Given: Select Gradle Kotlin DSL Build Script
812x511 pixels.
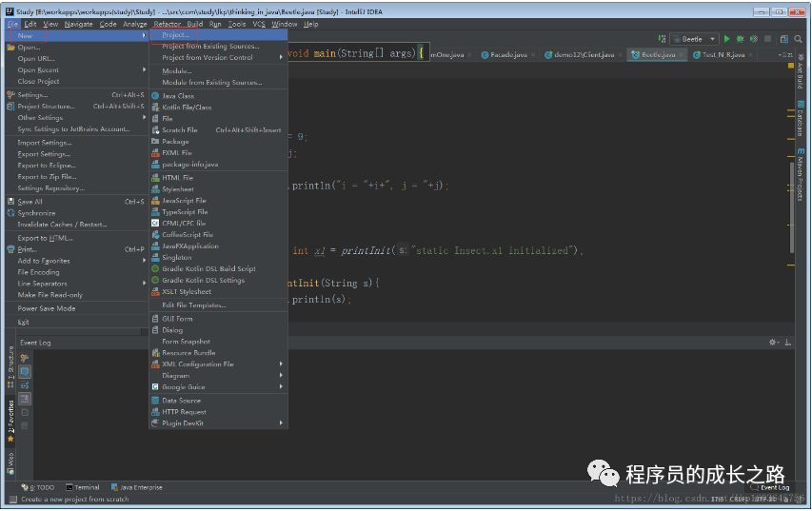Looking at the screenshot, I should (218, 268).
